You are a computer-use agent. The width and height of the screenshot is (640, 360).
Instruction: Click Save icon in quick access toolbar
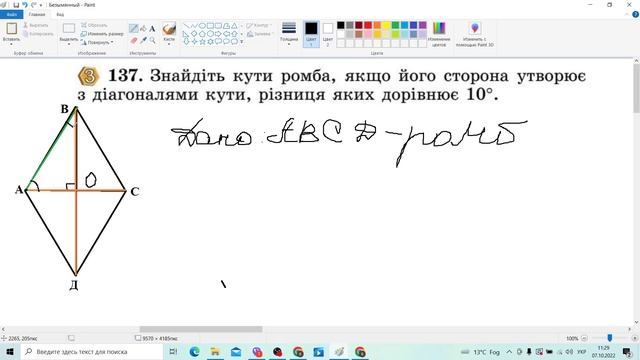pos(16,5)
